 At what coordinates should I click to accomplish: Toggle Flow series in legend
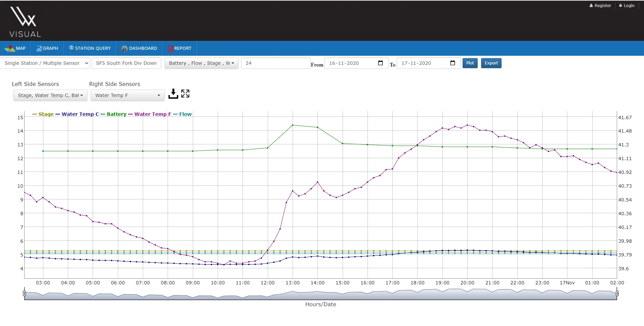pos(182,114)
